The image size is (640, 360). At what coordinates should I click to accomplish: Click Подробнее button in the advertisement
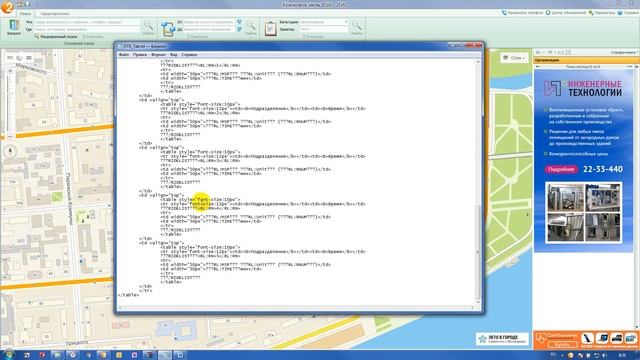pyautogui.click(x=561, y=169)
